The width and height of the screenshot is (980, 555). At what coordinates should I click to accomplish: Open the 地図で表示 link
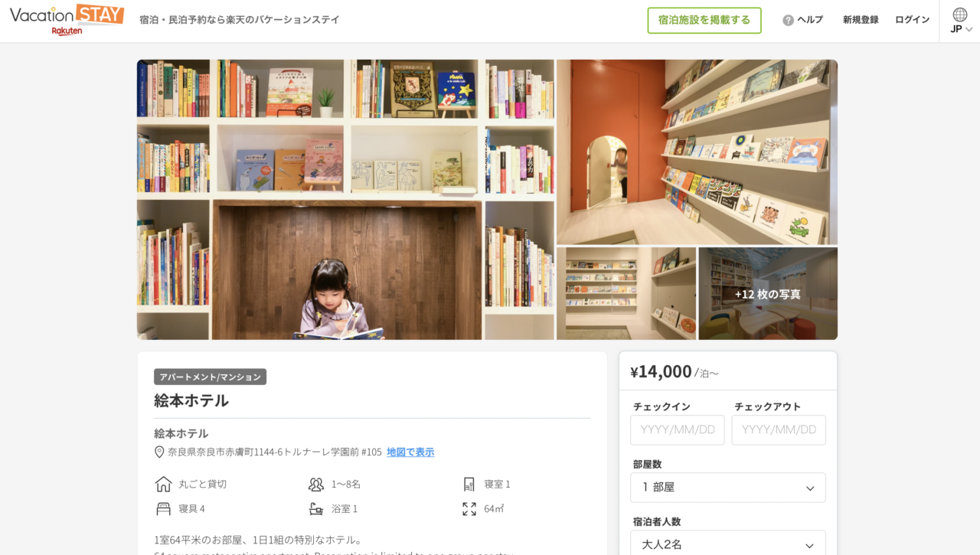pyautogui.click(x=410, y=452)
